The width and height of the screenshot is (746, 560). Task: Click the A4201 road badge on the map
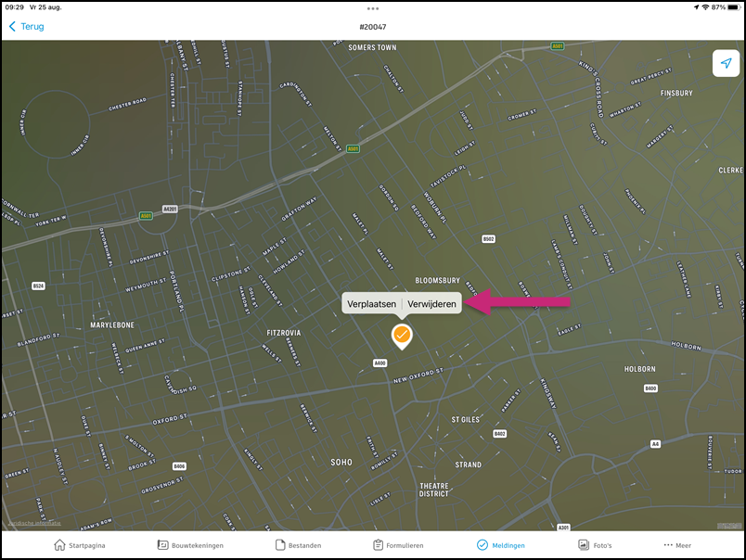(x=170, y=209)
